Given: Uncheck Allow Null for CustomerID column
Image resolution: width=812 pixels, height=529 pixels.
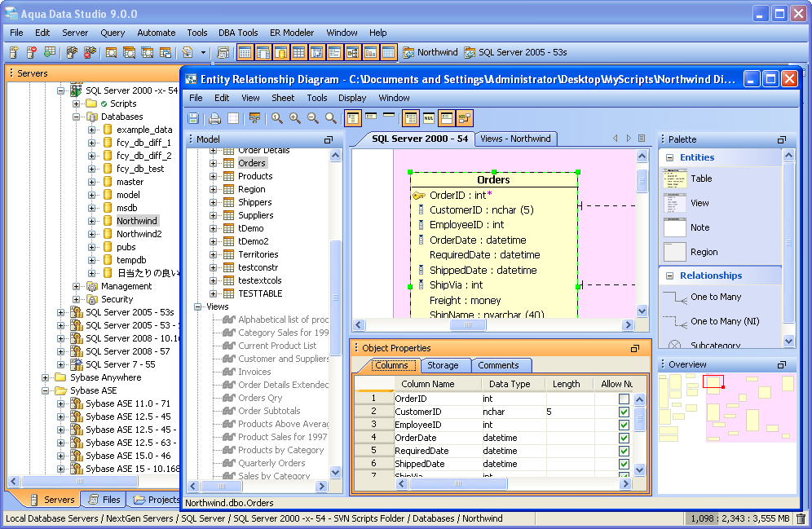Looking at the screenshot, I should click(624, 412).
